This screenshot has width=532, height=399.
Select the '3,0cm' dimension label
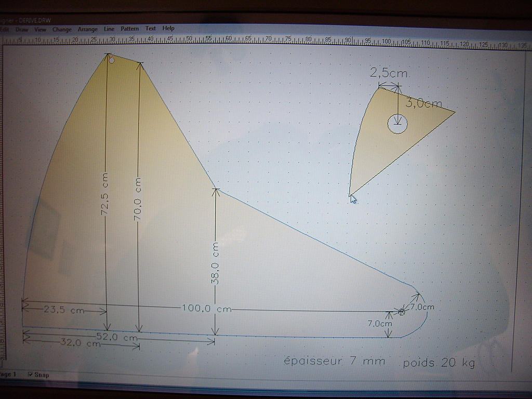click(424, 103)
